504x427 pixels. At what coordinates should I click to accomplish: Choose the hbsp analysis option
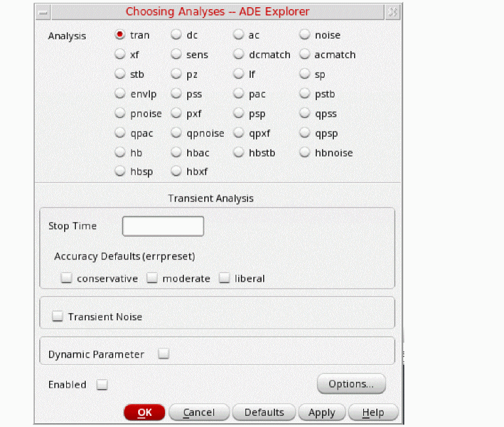[120, 171]
